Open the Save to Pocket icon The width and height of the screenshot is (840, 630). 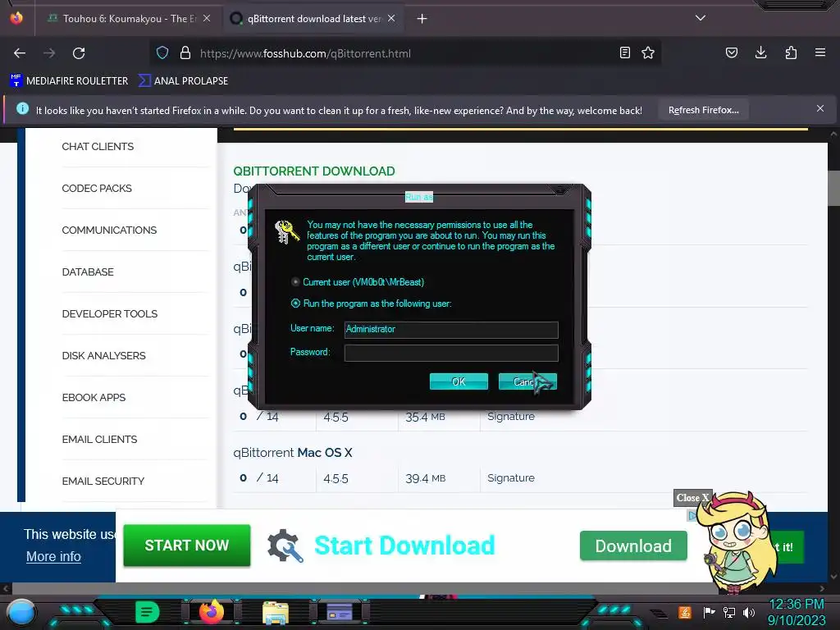[731, 52]
